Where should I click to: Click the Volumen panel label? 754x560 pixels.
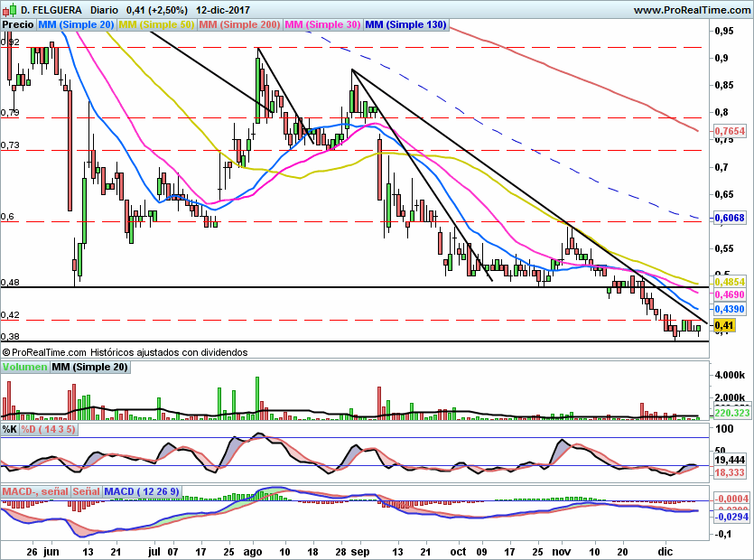coord(24,367)
